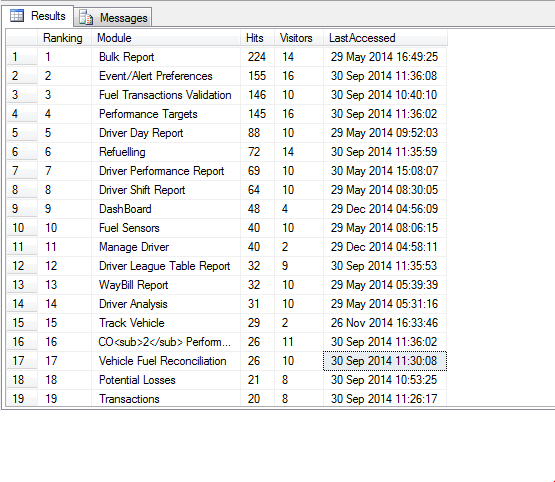Click the date 29 May 2014 16:49:25
This screenshot has height=482, width=555.
tap(385, 57)
